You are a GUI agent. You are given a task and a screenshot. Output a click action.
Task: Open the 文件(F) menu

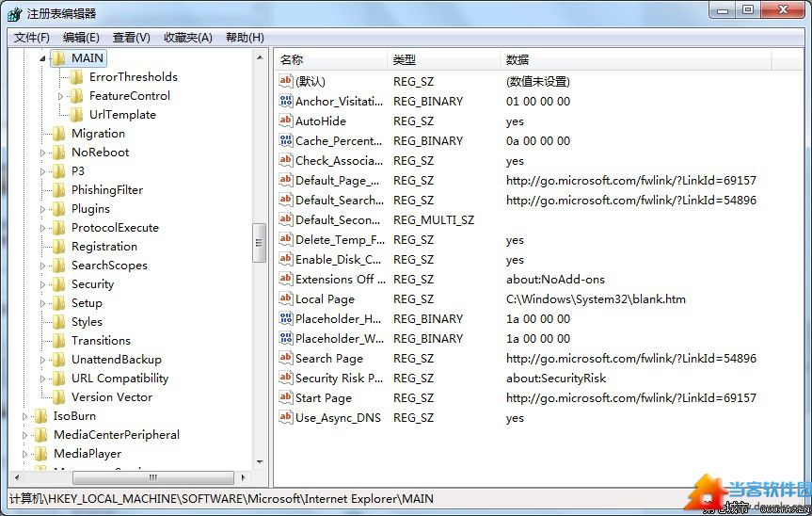[x=32, y=38]
